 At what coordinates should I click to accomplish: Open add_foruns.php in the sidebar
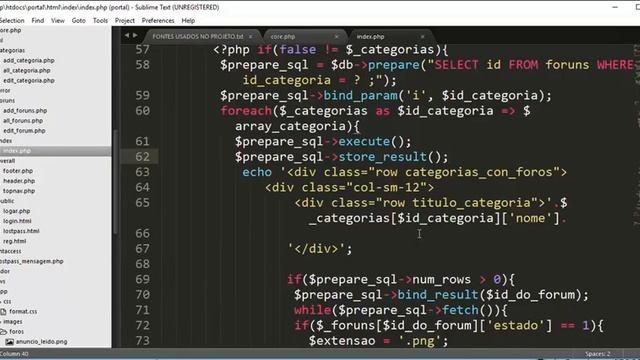[x=25, y=111]
